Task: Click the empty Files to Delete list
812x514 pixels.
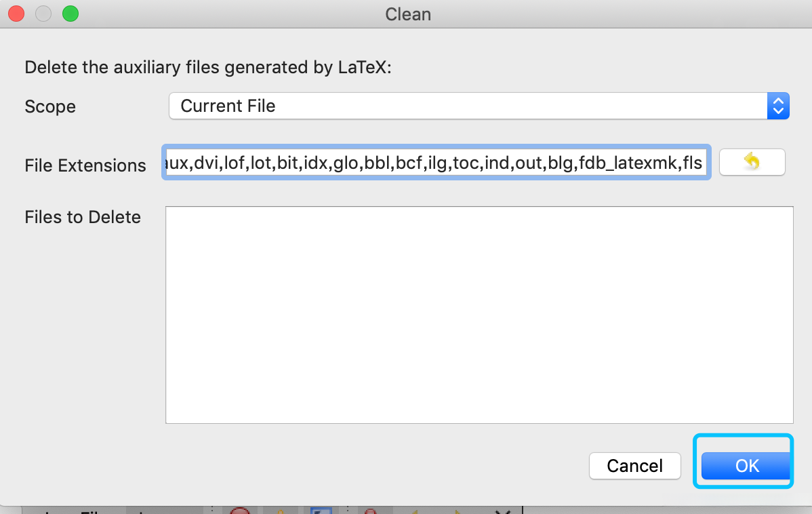Action: point(479,315)
